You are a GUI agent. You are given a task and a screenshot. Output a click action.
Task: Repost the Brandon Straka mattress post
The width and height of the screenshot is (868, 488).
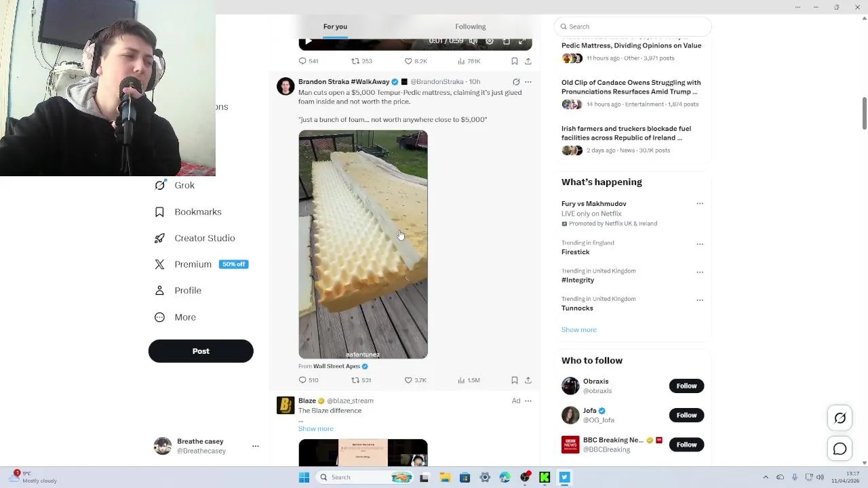[x=361, y=380]
